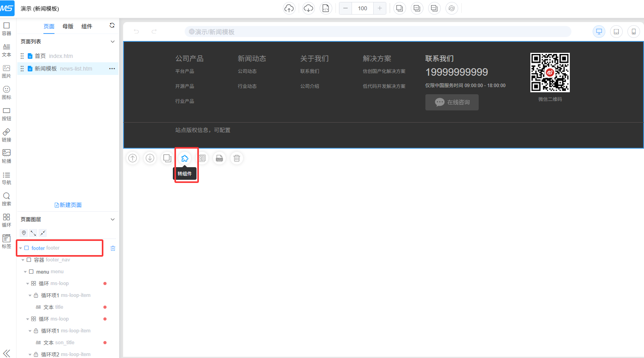Image resolution: width=644 pixels, height=358 pixels.
Task: Click the cloud upload icon in top bar
Action: 289,8
